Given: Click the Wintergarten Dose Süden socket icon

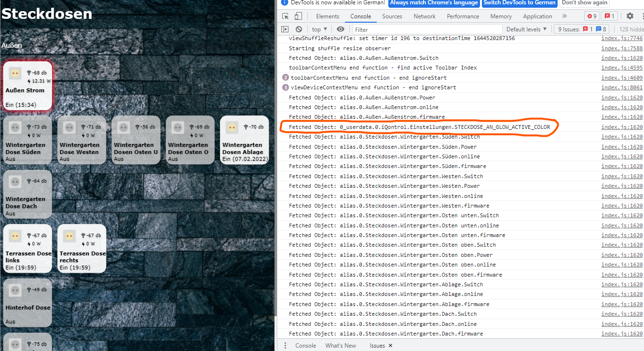Looking at the screenshot, I should click(15, 128).
